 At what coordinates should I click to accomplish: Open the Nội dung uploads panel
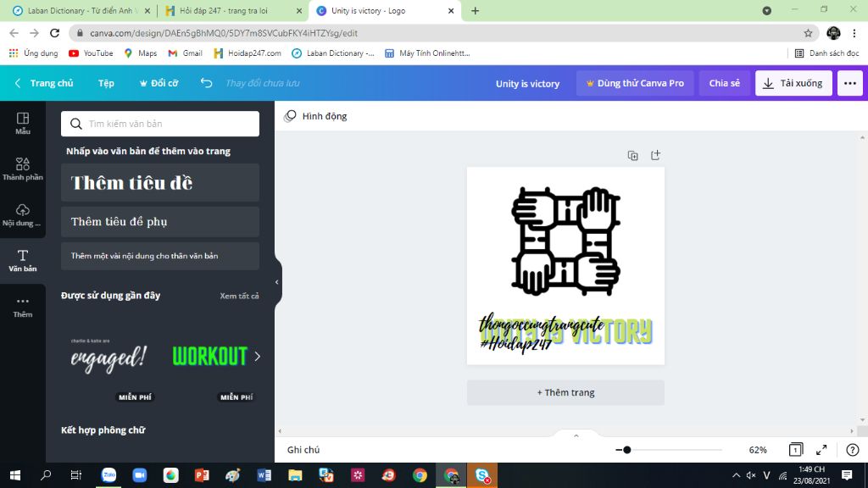point(23,214)
